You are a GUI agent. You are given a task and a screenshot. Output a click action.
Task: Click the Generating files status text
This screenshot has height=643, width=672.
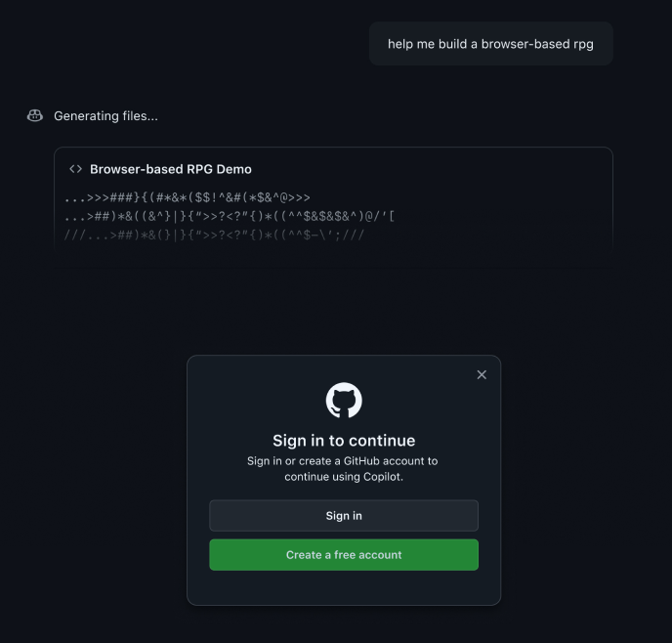[105, 116]
